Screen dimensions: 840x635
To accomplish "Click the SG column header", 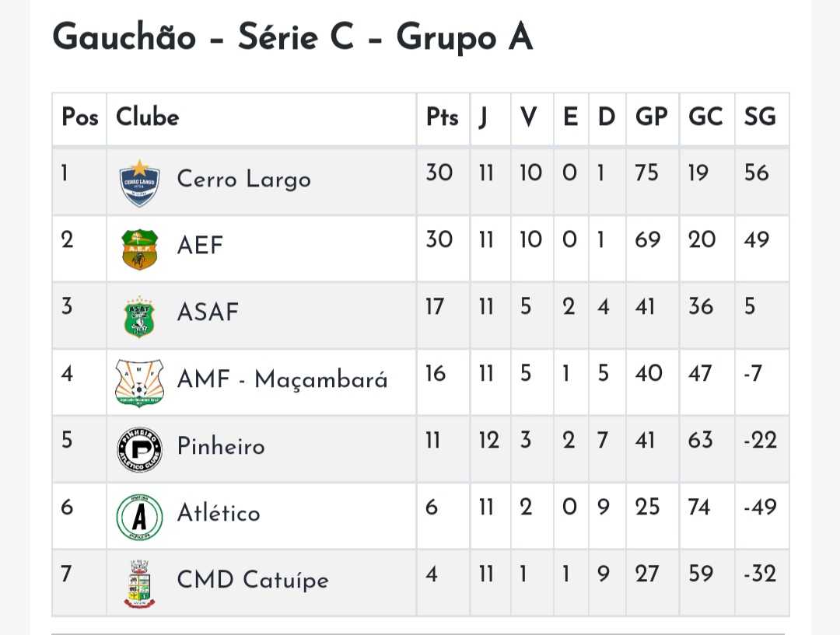I will [760, 118].
